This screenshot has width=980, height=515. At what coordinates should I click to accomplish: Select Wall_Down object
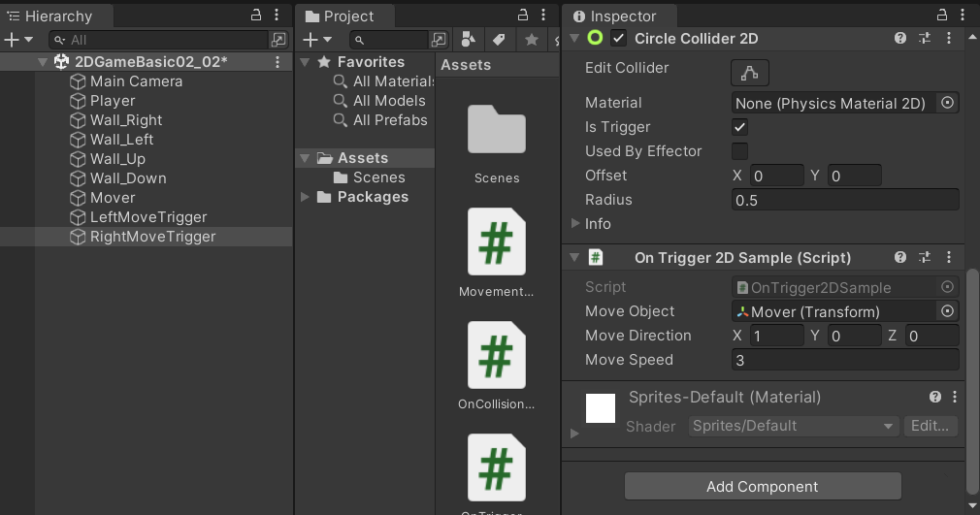point(128,178)
